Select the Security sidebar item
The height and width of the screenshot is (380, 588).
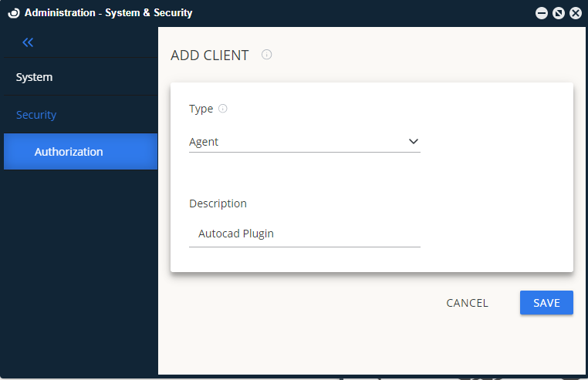click(x=36, y=115)
